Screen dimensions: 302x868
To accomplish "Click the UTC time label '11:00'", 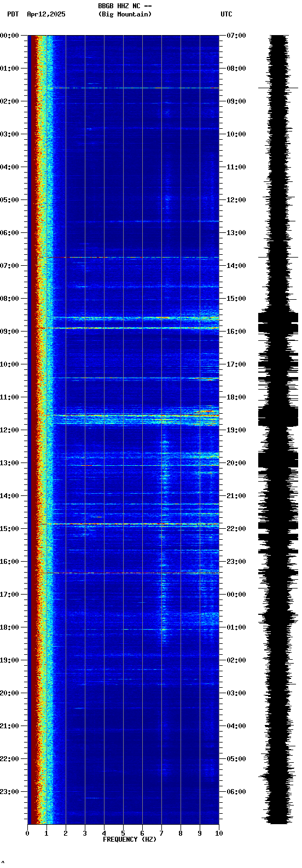I will click(x=236, y=167).
